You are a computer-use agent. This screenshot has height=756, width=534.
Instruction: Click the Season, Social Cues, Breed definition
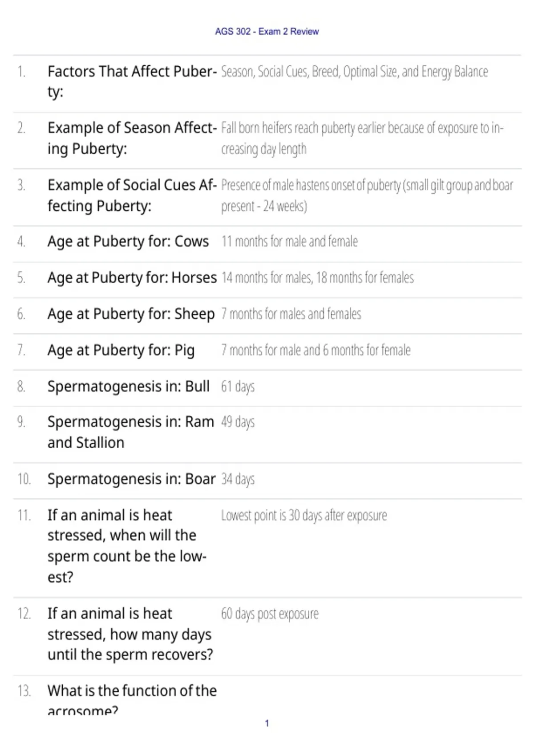(x=355, y=72)
